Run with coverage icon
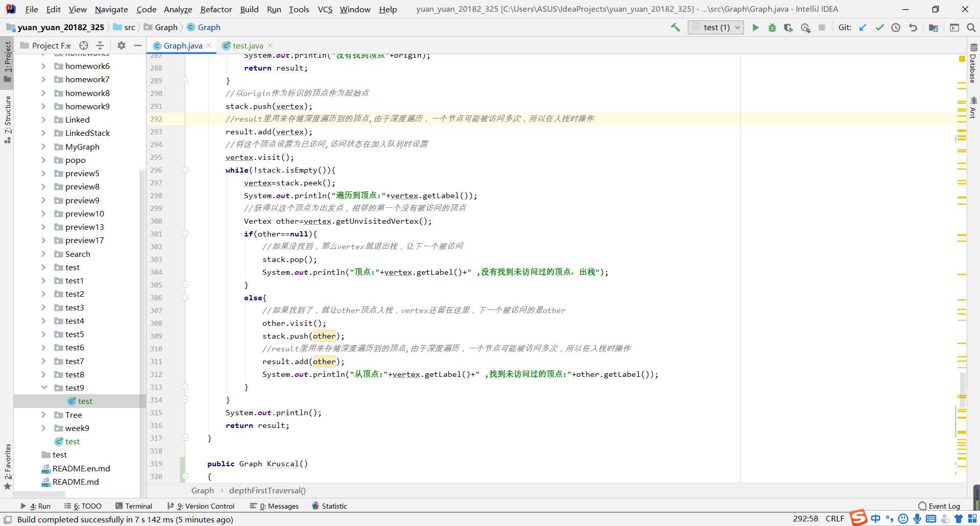 click(789, 28)
